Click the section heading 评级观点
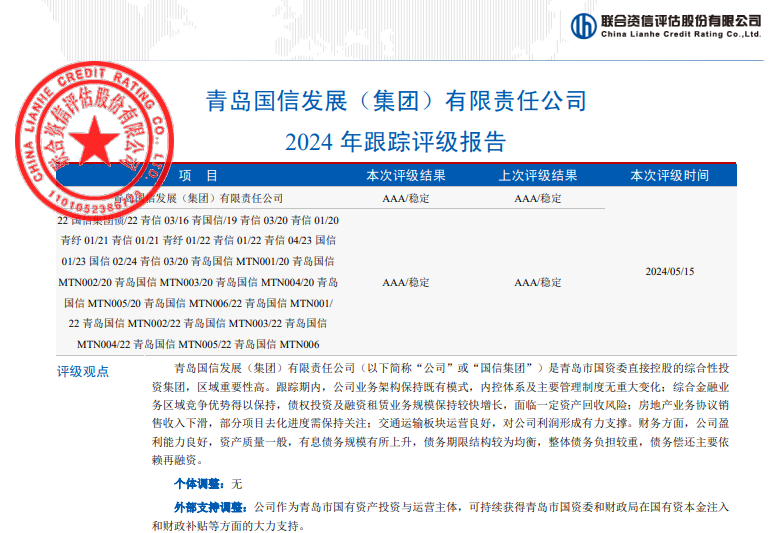This screenshot has width=774, height=533. pos(83,372)
